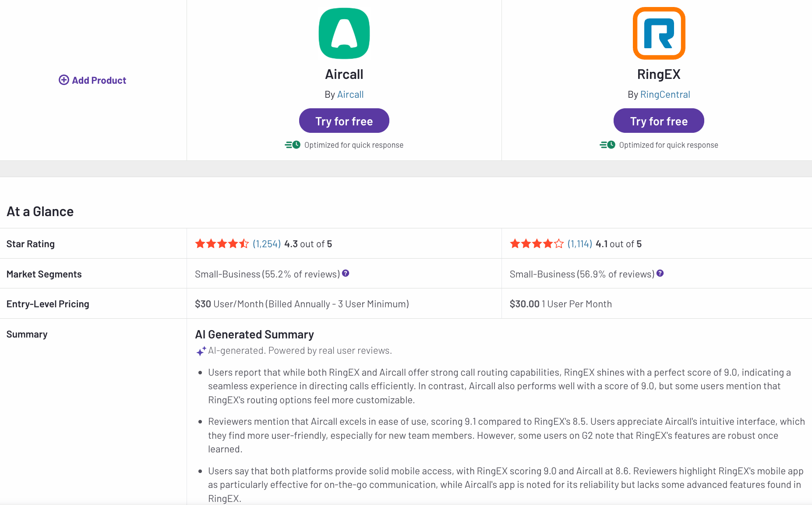
Task: Click the RingEX app logo
Action: tap(658, 33)
